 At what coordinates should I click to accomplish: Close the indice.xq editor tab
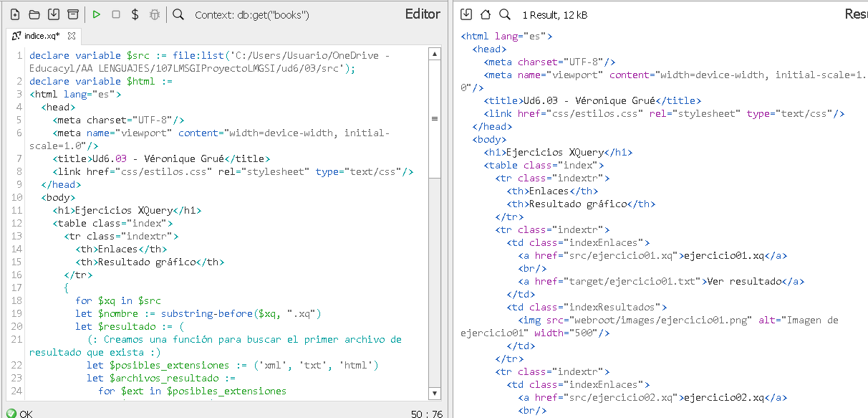[72, 36]
